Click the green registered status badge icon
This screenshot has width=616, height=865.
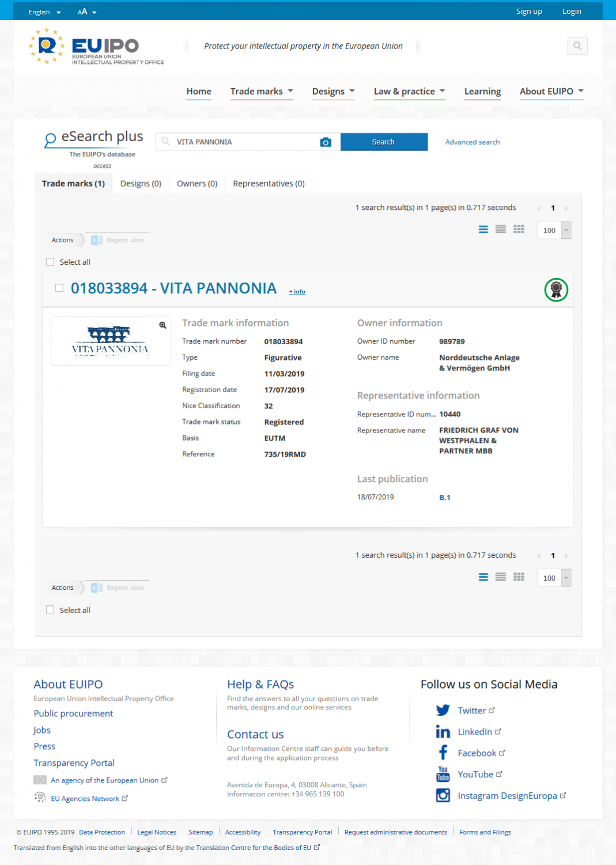[556, 289]
